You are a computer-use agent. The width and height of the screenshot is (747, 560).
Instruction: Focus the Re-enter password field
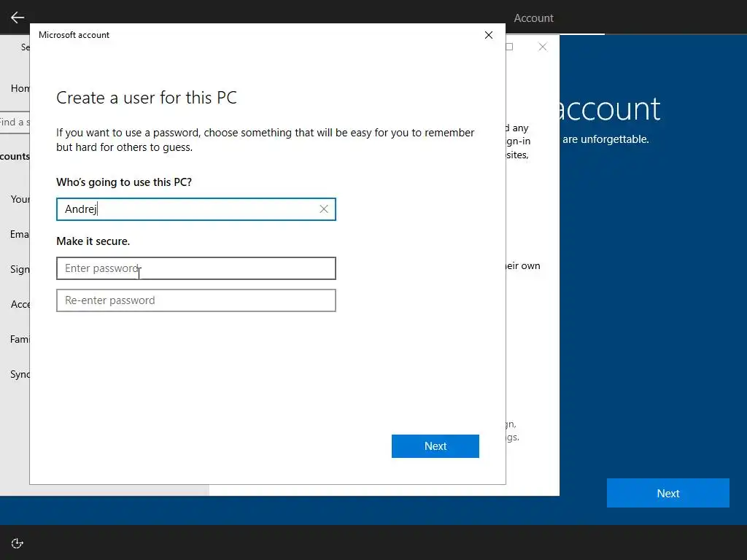[x=196, y=300]
